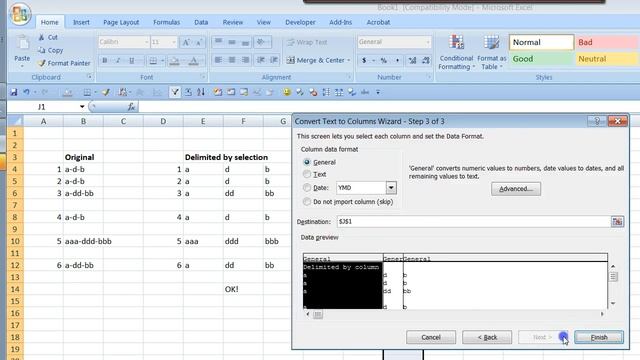Click the < Back button

pos(487,337)
